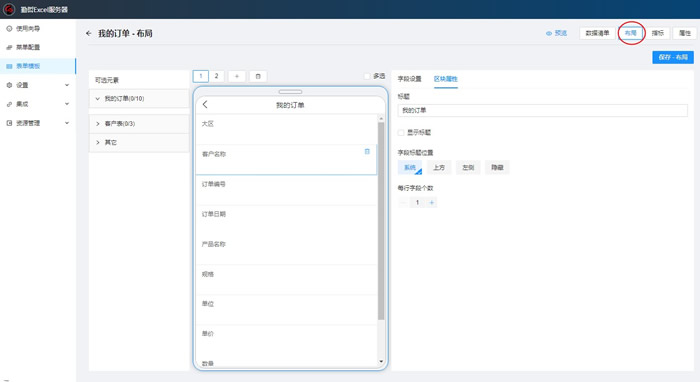Select 隐藏 for field title position
Image resolution: width=700 pixels, height=382 pixels.
pos(497,167)
